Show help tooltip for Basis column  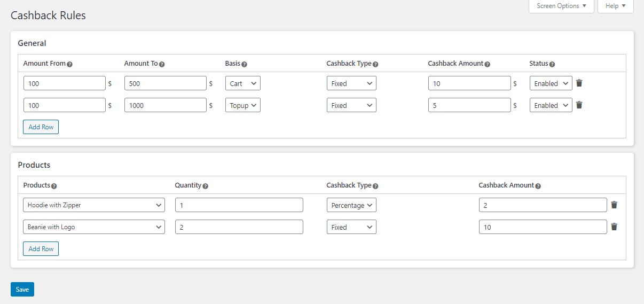point(244,64)
